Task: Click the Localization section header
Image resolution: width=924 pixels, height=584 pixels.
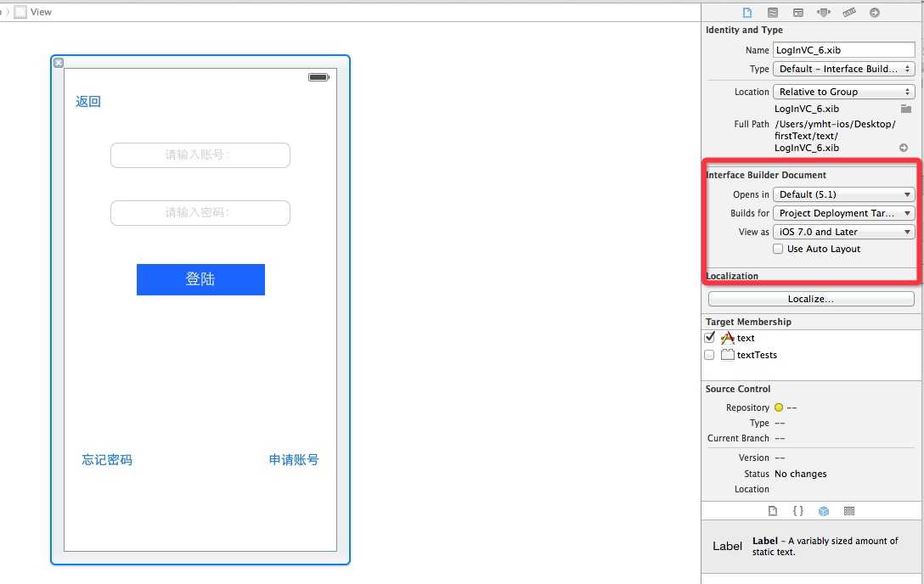Action: [x=732, y=276]
